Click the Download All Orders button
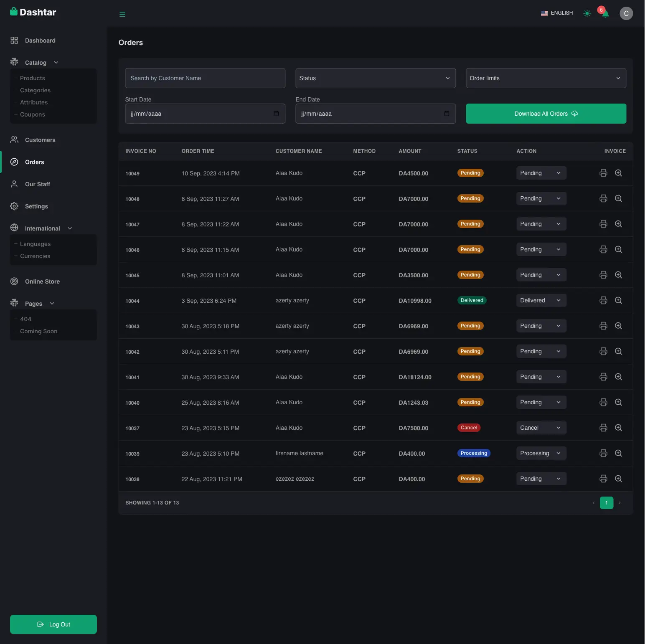 point(546,114)
